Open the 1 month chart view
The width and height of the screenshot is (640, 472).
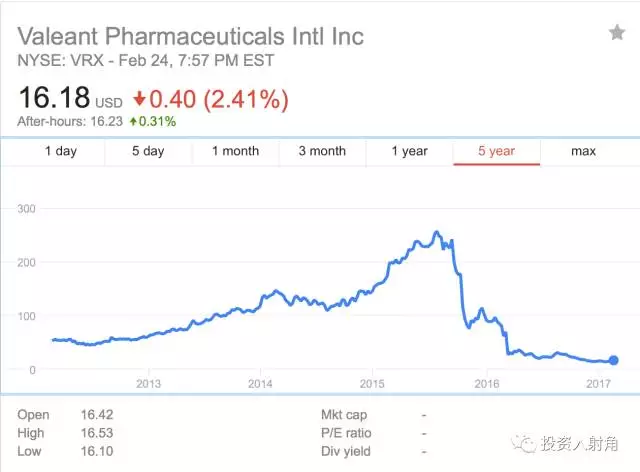pos(235,151)
